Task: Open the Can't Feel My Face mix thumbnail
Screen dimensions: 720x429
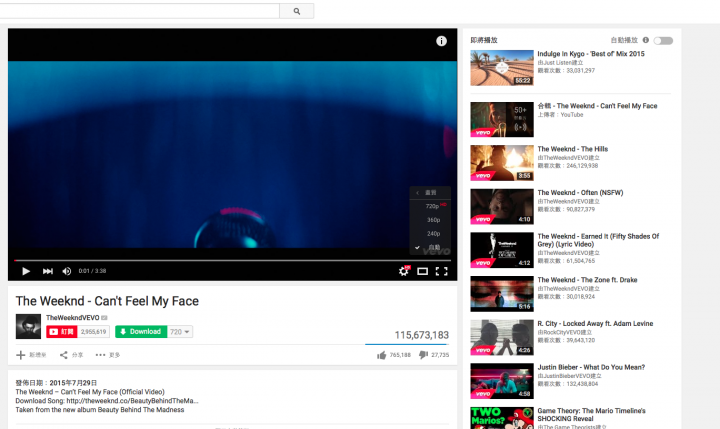Action: coord(502,119)
